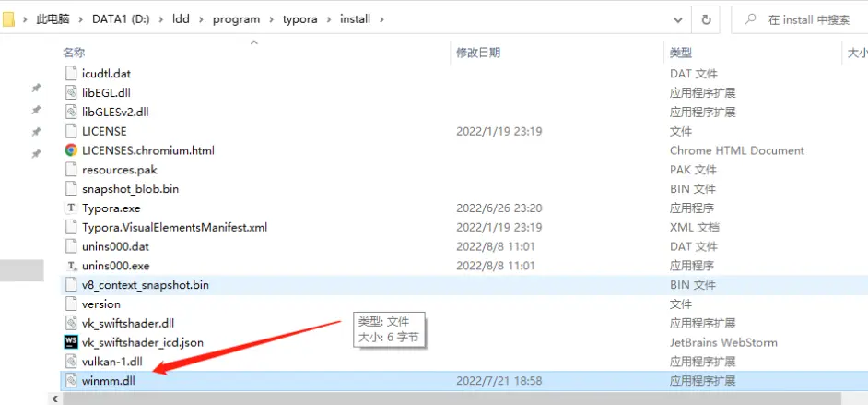868x405 pixels.
Task: Click the winmm.dll file icon
Action: click(x=70, y=381)
